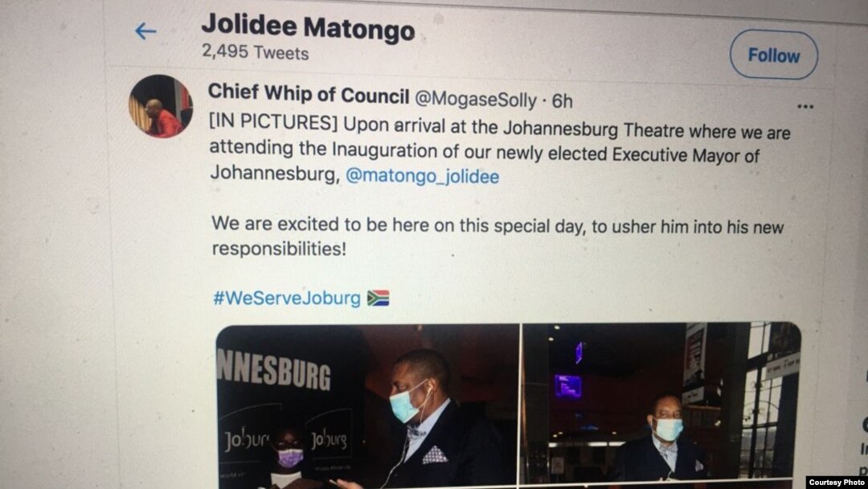Select the Jolidee Matongo profile header title
The image size is (868, 489).
tap(308, 27)
